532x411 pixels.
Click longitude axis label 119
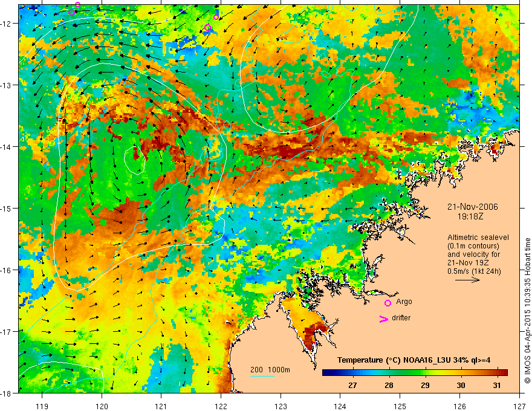(x=42, y=406)
